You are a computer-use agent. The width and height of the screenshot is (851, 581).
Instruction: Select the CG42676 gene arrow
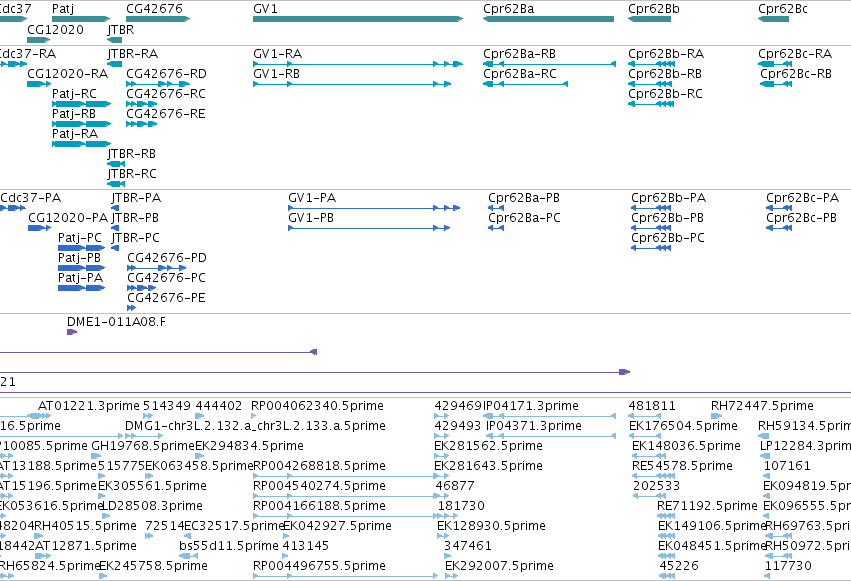pyautogui.click(x=158, y=19)
